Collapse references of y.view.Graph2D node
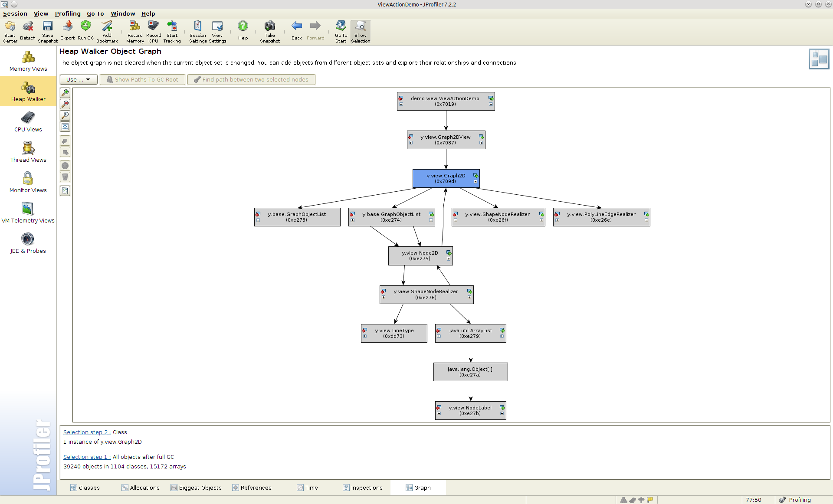833x504 pixels. (476, 182)
